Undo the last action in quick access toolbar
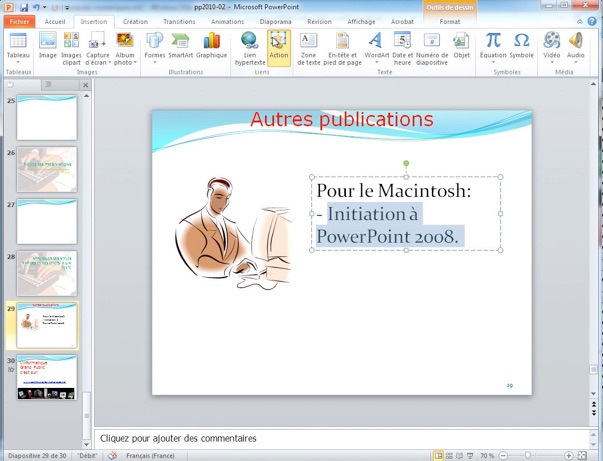Image resolution: width=603 pixels, height=461 pixels. click(36, 7)
